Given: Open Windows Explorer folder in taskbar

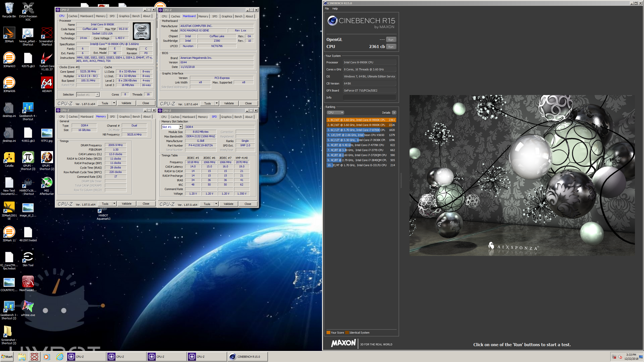Looking at the screenshot, I should coord(22,356).
